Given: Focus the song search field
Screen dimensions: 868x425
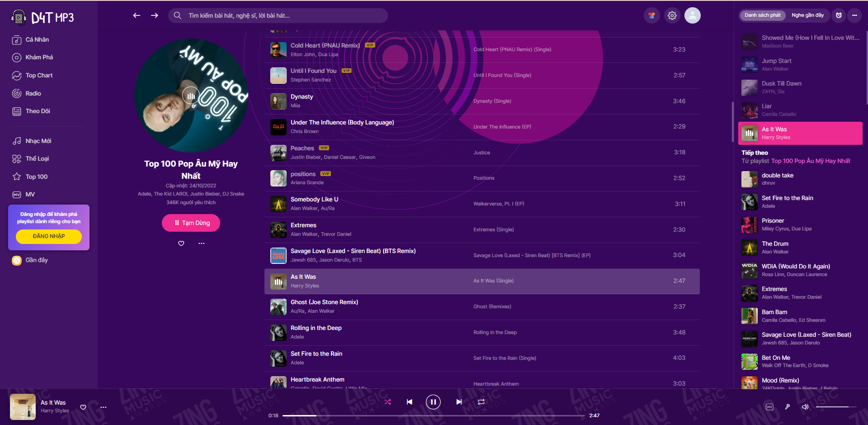Looking at the screenshot, I should click(278, 15).
